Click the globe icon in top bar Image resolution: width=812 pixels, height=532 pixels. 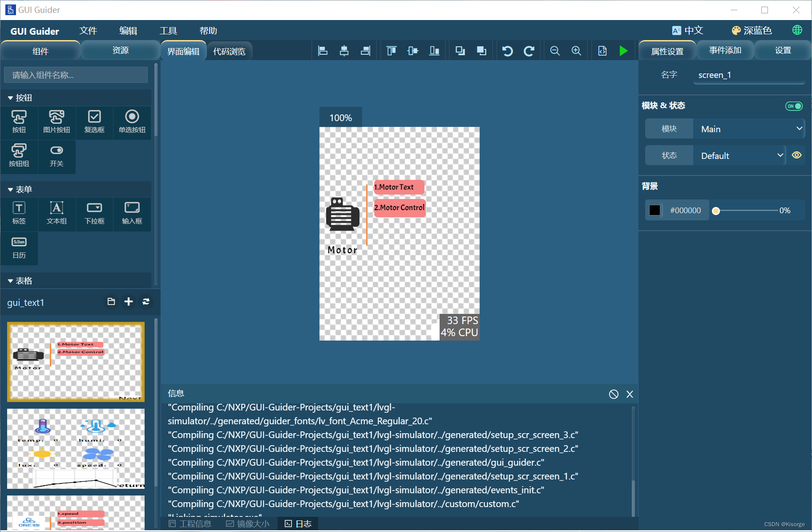pos(797,30)
